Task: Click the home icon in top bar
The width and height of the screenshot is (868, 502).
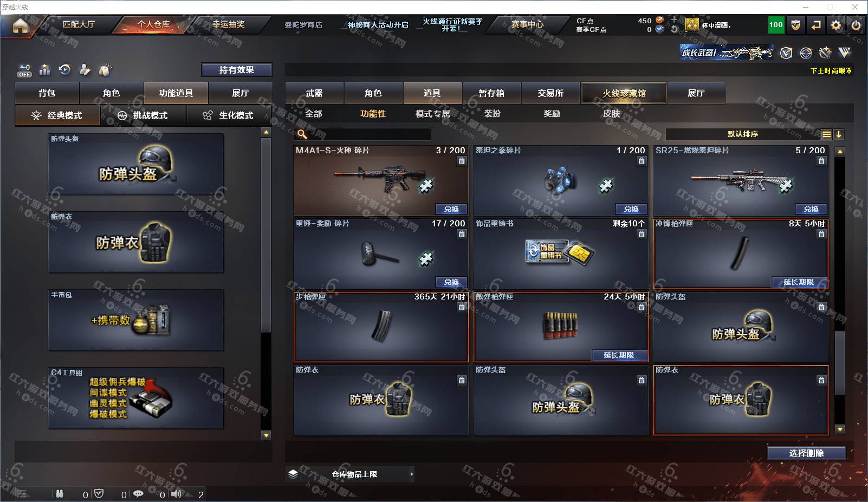Action: [x=20, y=25]
